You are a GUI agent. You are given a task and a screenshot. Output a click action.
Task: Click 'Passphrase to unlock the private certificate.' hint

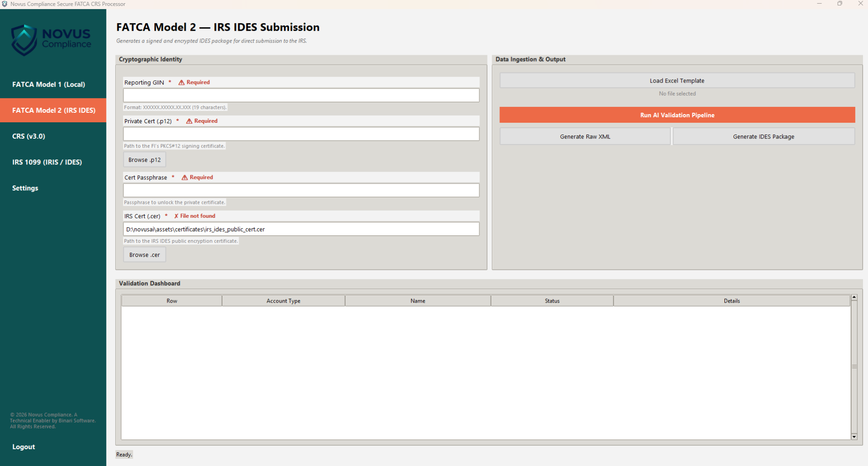[175, 202]
